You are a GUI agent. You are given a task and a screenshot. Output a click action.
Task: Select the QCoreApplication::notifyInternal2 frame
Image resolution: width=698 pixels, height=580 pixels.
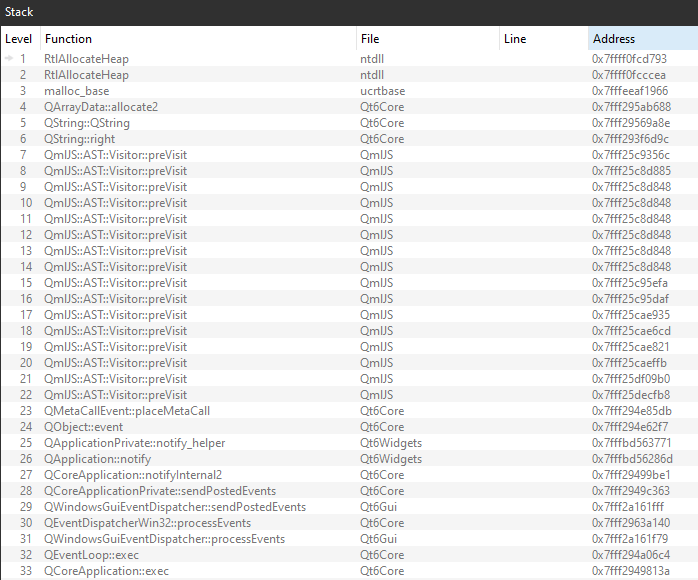click(133, 475)
